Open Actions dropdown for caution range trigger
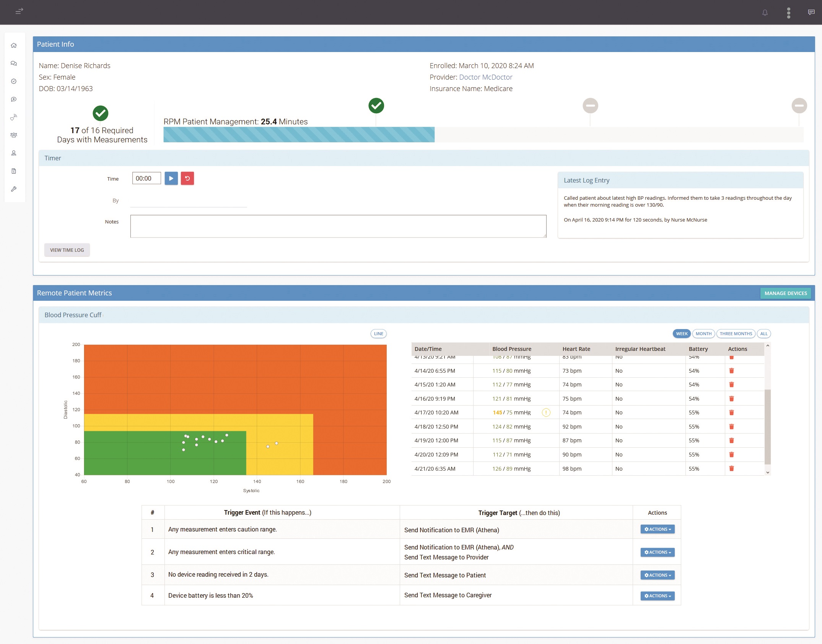 pyautogui.click(x=657, y=529)
